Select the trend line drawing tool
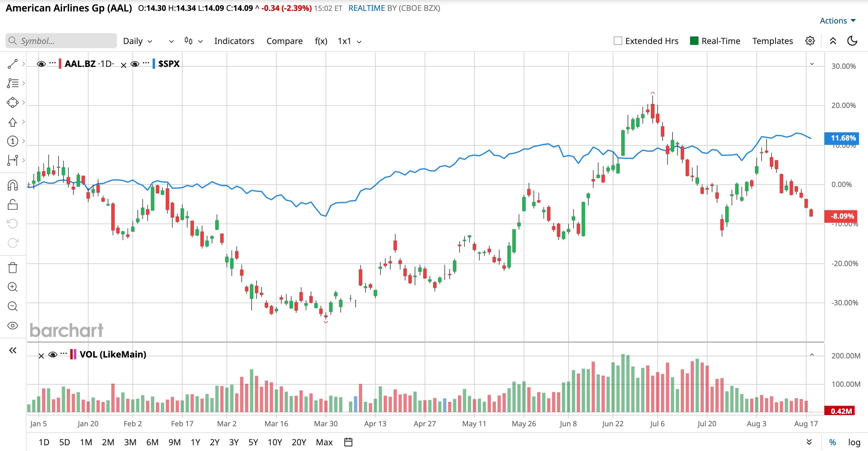The height and width of the screenshot is (451, 868). click(x=12, y=64)
